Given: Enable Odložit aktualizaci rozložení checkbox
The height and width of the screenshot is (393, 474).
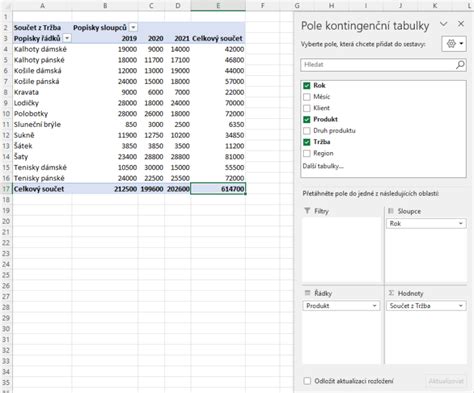Looking at the screenshot, I should click(x=307, y=381).
